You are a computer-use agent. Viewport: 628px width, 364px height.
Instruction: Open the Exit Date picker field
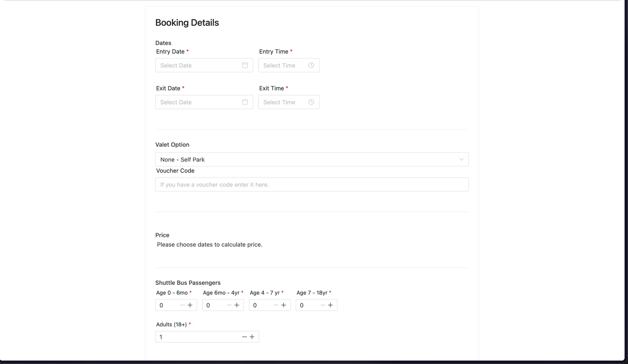tap(204, 102)
